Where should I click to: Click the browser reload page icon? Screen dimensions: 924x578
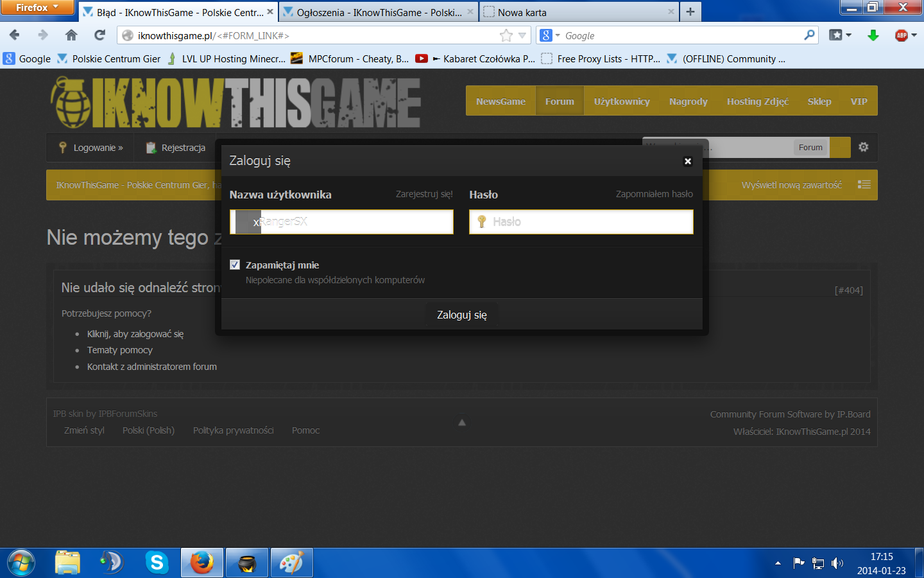click(x=99, y=35)
